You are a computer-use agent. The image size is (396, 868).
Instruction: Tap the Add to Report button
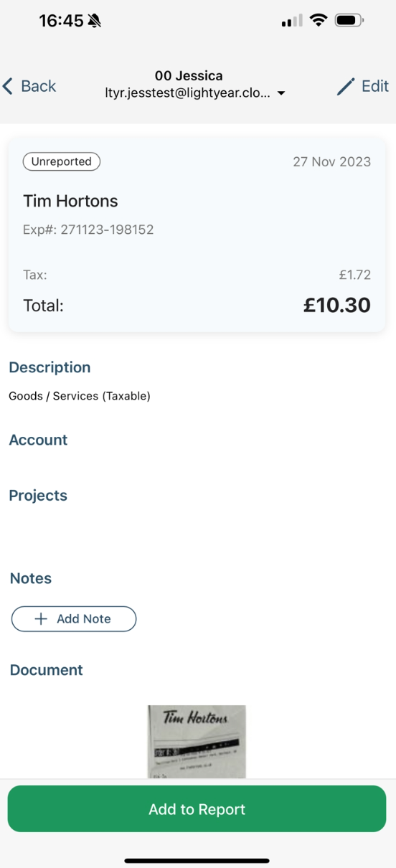pos(197,809)
